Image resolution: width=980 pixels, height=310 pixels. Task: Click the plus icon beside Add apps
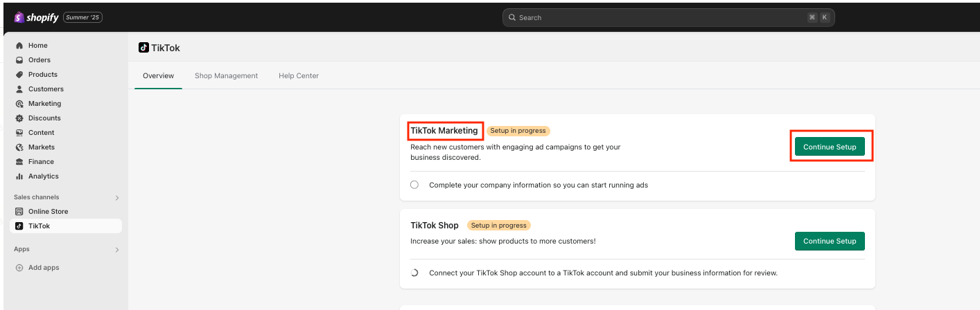click(x=19, y=268)
